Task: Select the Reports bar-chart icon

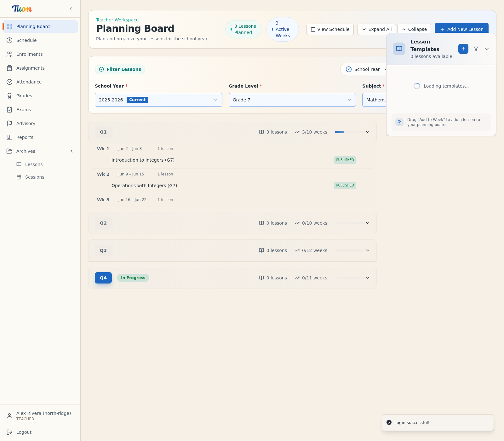Action: [9, 137]
